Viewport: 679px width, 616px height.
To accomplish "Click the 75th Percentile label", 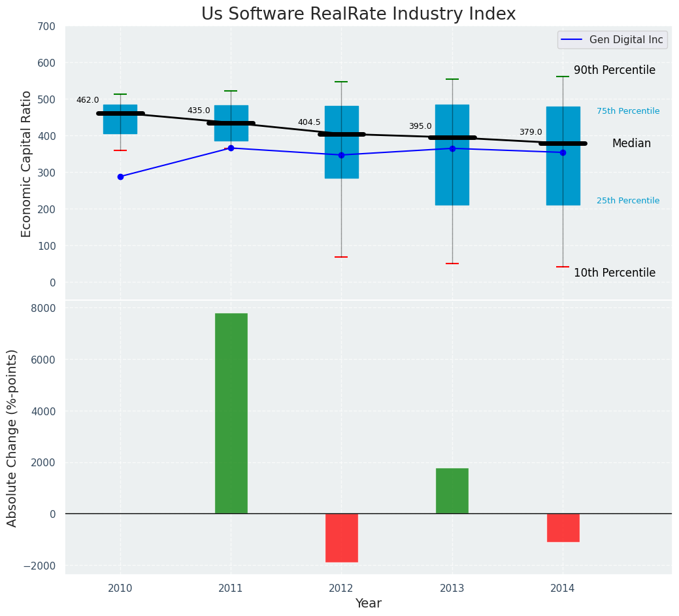I will pyautogui.click(x=628, y=111).
